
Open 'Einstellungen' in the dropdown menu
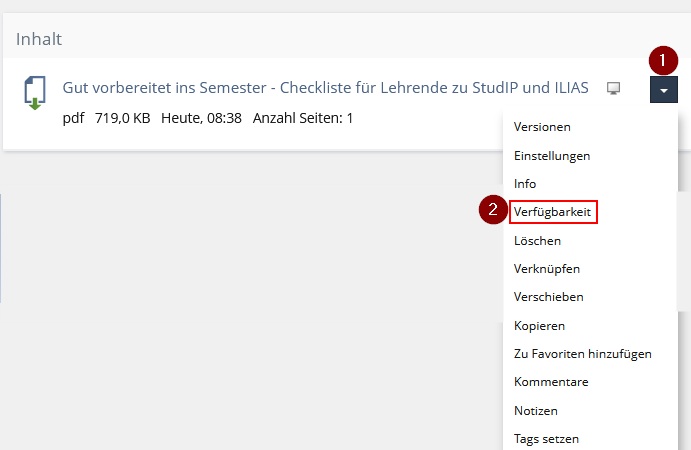pyautogui.click(x=551, y=156)
